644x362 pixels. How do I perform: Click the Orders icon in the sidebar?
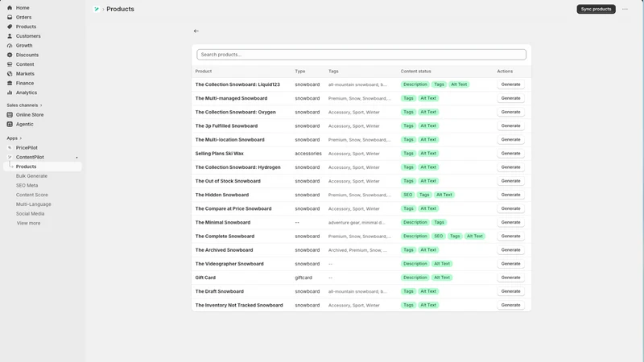coord(10,17)
